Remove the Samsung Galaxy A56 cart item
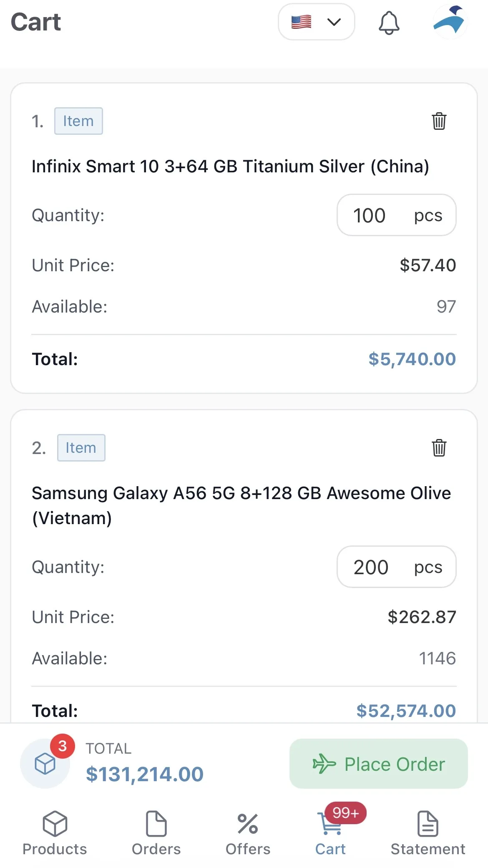 point(439,448)
